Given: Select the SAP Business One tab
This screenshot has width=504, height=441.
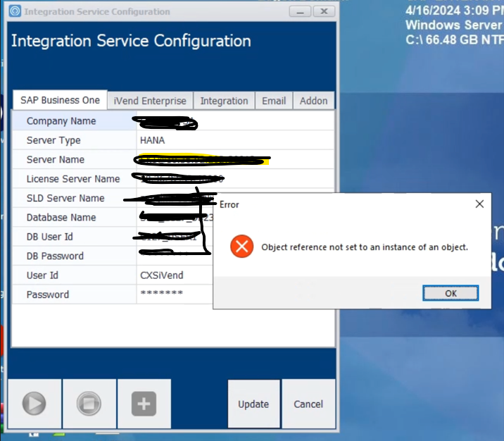Looking at the screenshot, I should point(60,100).
